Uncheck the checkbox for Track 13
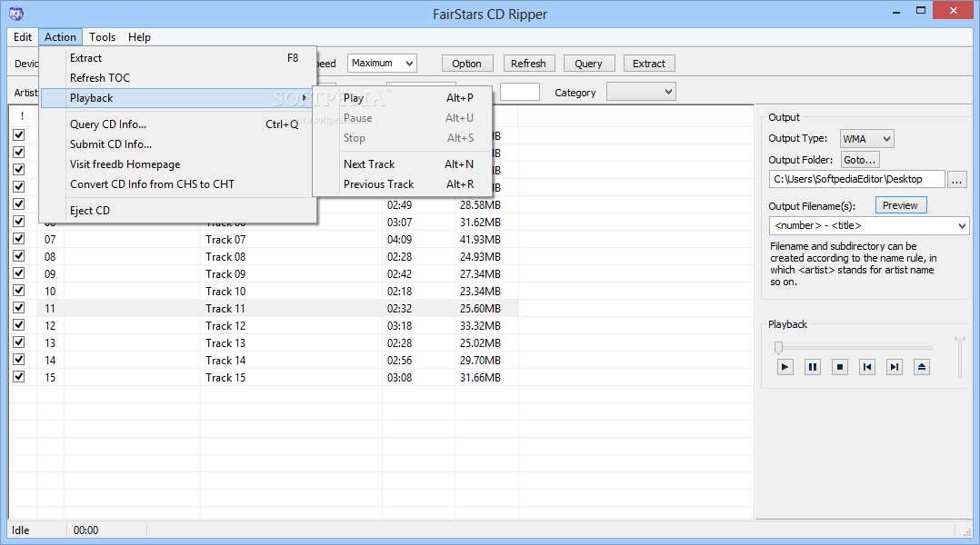Screen dimensions: 980x545 pyautogui.click(x=19, y=342)
